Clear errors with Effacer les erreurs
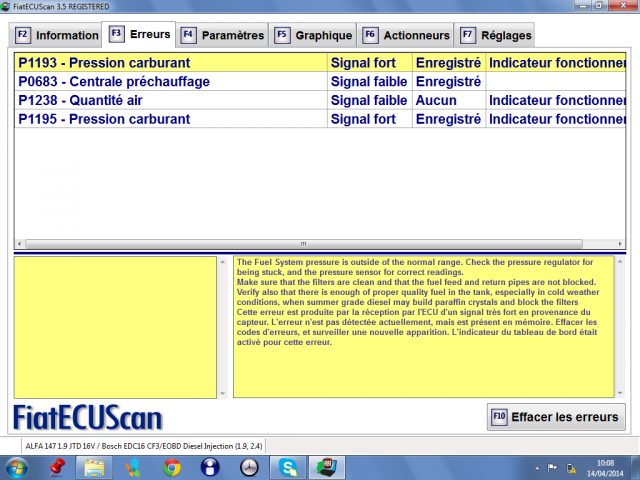 pos(556,417)
